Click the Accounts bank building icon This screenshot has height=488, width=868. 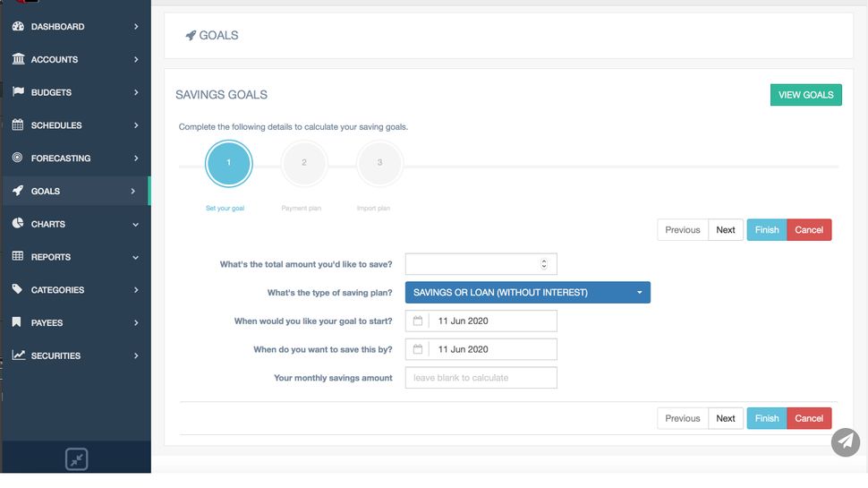pos(18,59)
